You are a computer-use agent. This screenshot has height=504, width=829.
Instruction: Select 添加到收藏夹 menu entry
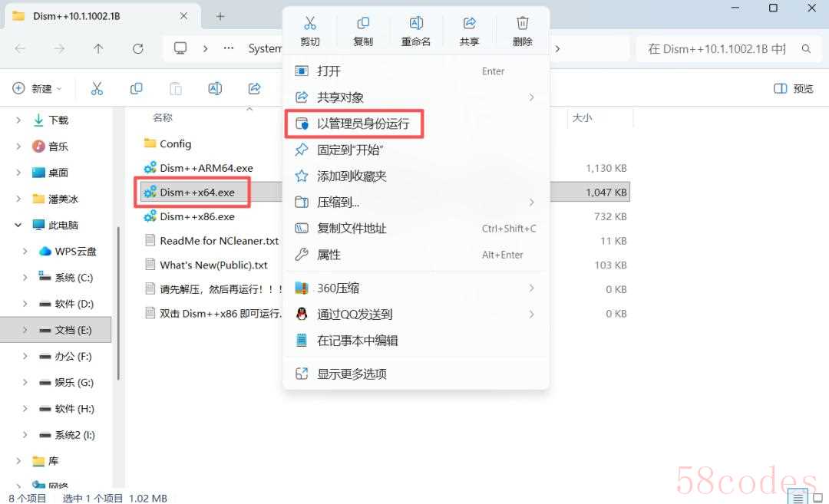(416, 176)
